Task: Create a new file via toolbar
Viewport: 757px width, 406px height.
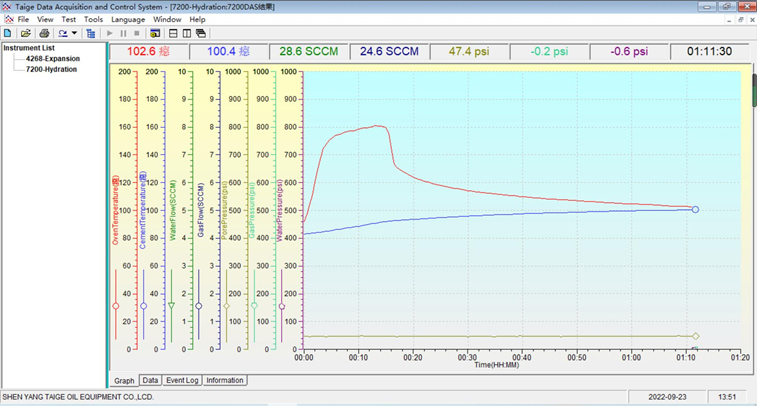Action: click(x=8, y=33)
